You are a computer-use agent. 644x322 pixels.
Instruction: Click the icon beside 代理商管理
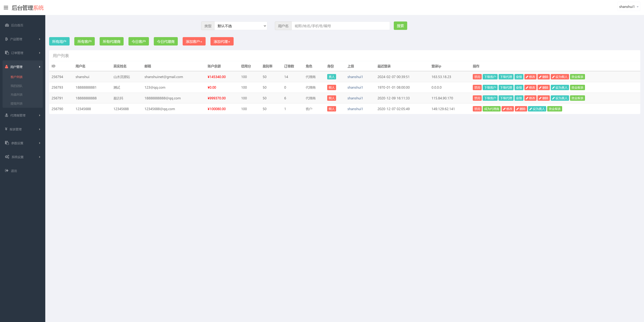pyautogui.click(x=7, y=115)
